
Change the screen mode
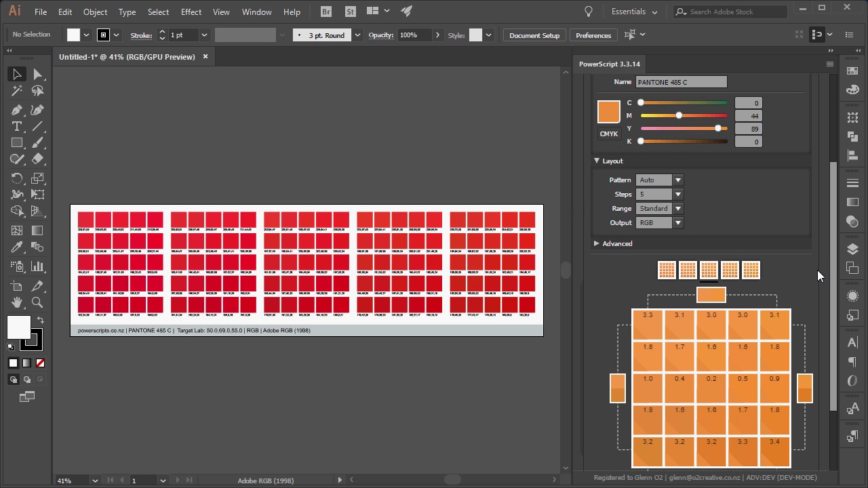click(27, 397)
